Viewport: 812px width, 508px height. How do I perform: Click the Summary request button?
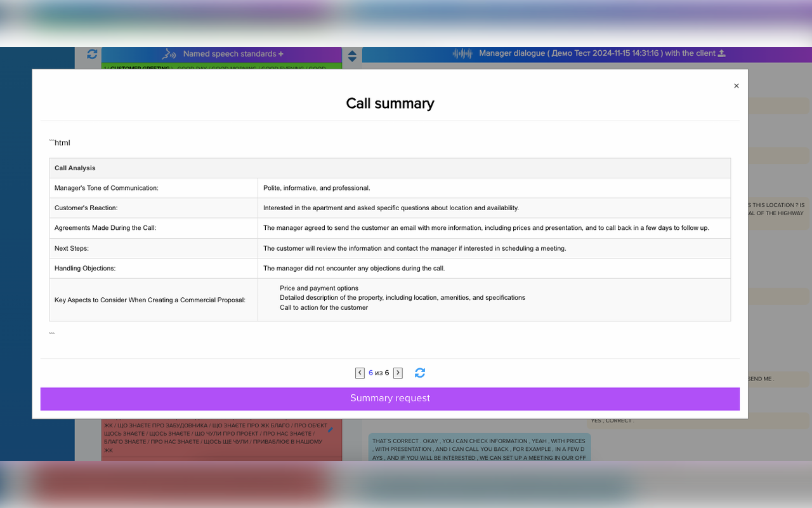390,399
